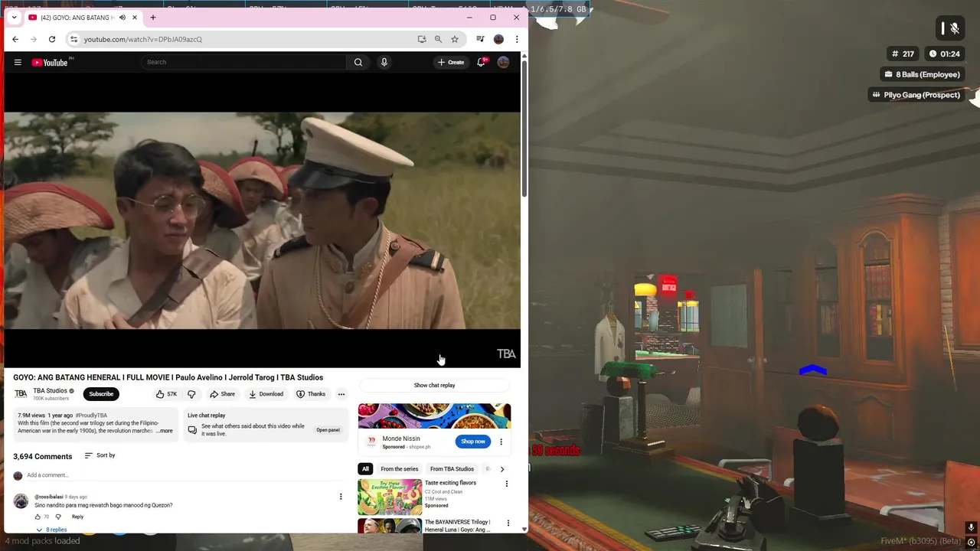Open TBA Studios channel name link
Screen dimensions: 980x551
(x=50, y=391)
